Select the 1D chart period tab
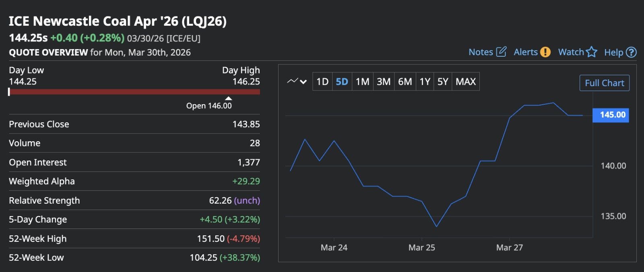This screenshot has height=272, width=644. click(x=322, y=82)
